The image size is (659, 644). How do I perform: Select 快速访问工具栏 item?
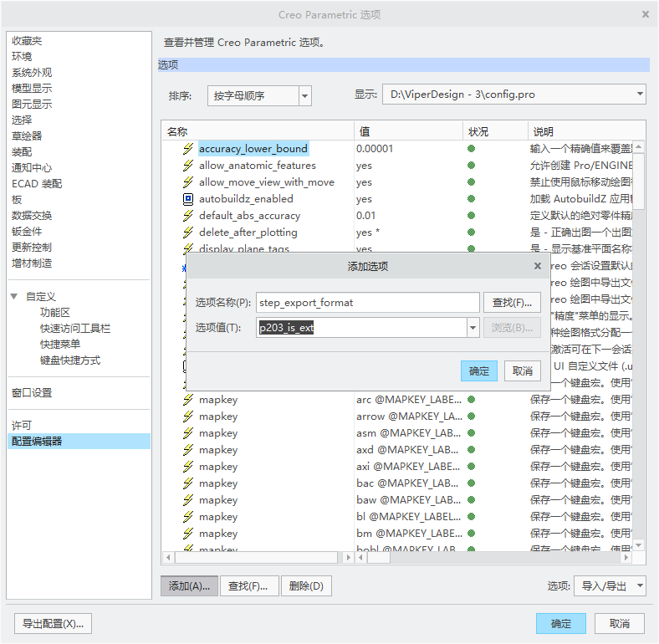click(x=75, y=329)
